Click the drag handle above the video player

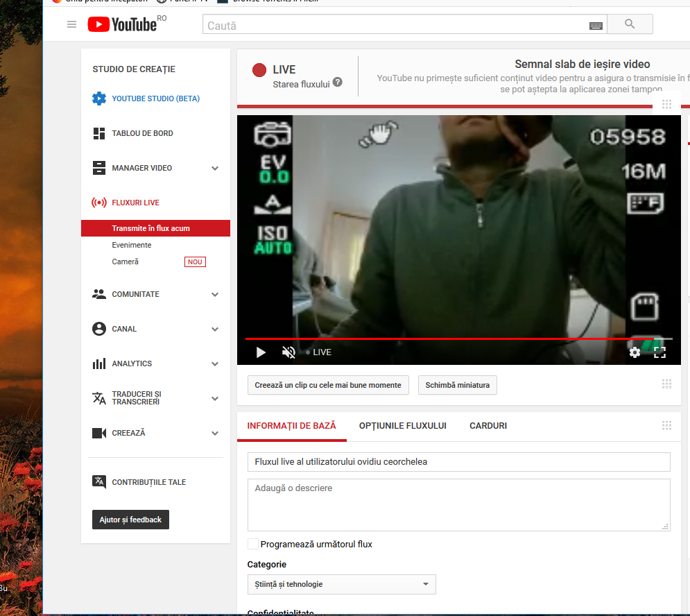pyautogui.click(x=666, y=104)
